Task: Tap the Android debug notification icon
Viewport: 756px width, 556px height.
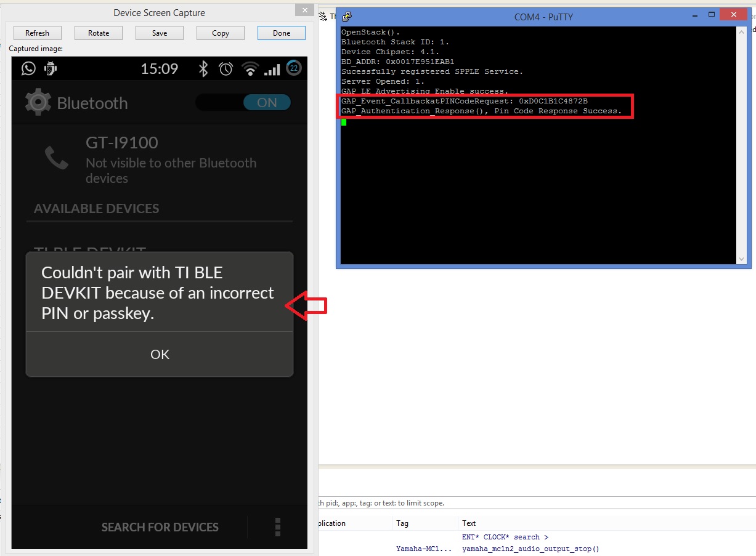Action: coord(51,68)
